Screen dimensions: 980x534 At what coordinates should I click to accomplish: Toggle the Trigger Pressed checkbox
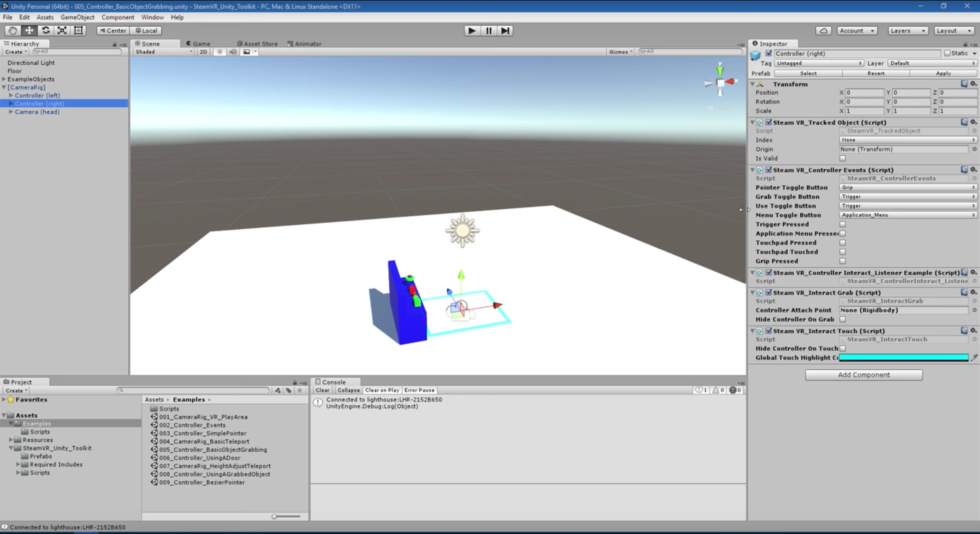click(x=843, y=224)
